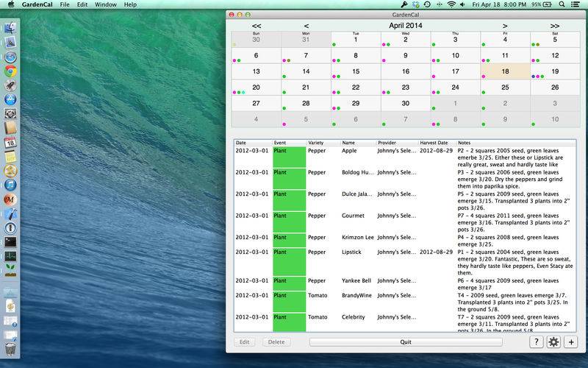Screen dimensions: 588x368
Task: Jump back a year with double-left arrows
Action: pyautogui.click(x=256, y=26)
